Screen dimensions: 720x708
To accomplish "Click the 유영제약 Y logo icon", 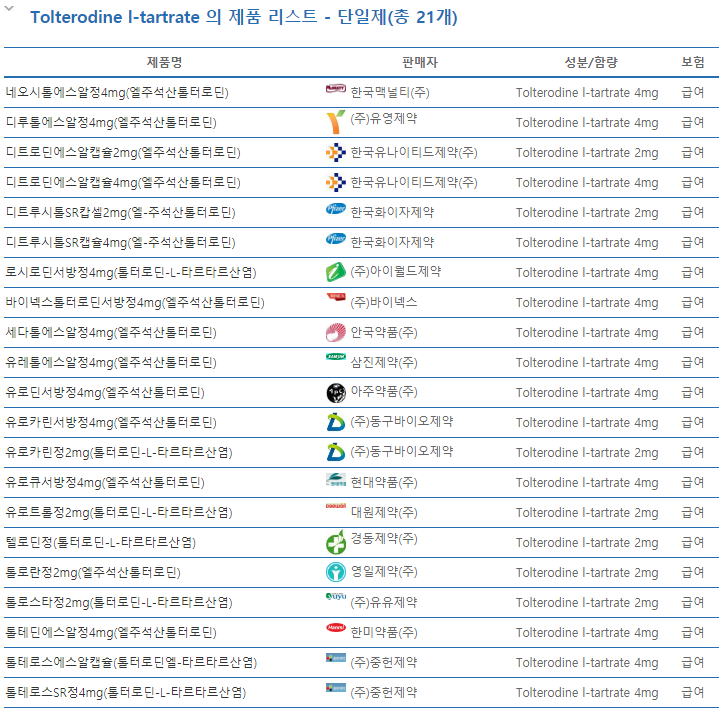I will (x=336, y=122).
